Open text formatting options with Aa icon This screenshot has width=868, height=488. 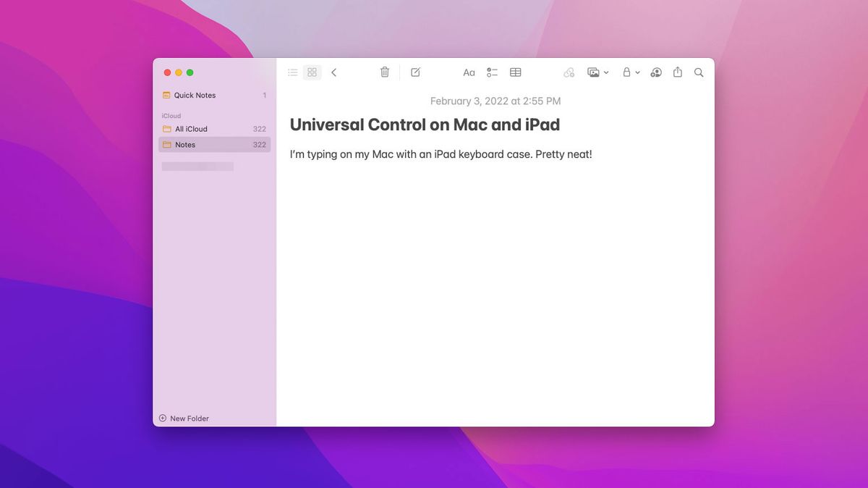pyautogui.click(x=469, y=72)
